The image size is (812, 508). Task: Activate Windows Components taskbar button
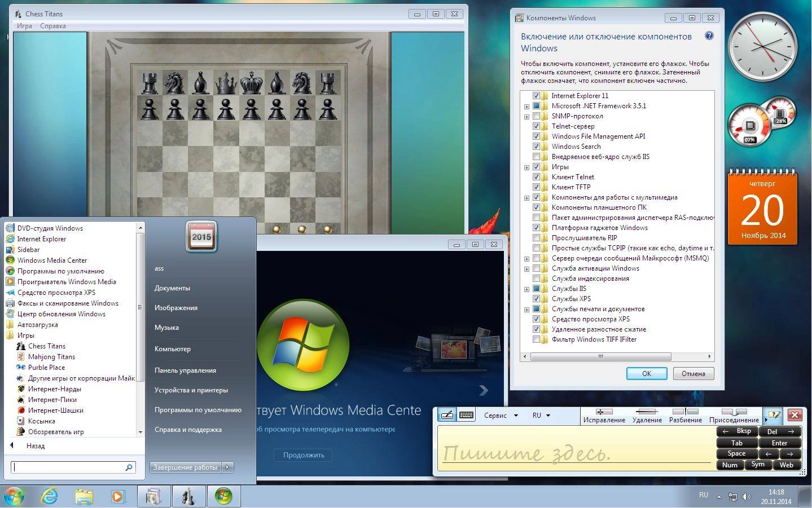[x=153, y=496]
